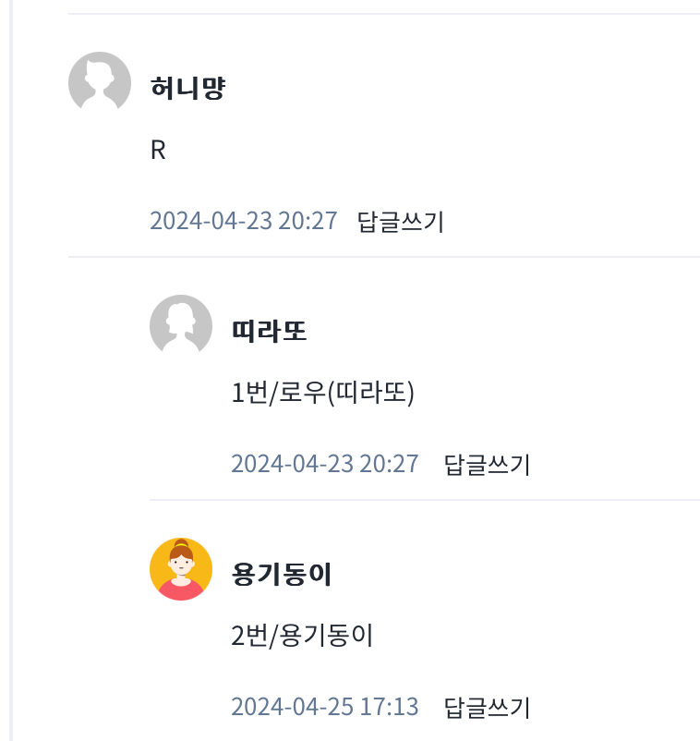Open the 허니먕 username profile
700x741 pixels.
pyautogui.click(x=187, y=89)
